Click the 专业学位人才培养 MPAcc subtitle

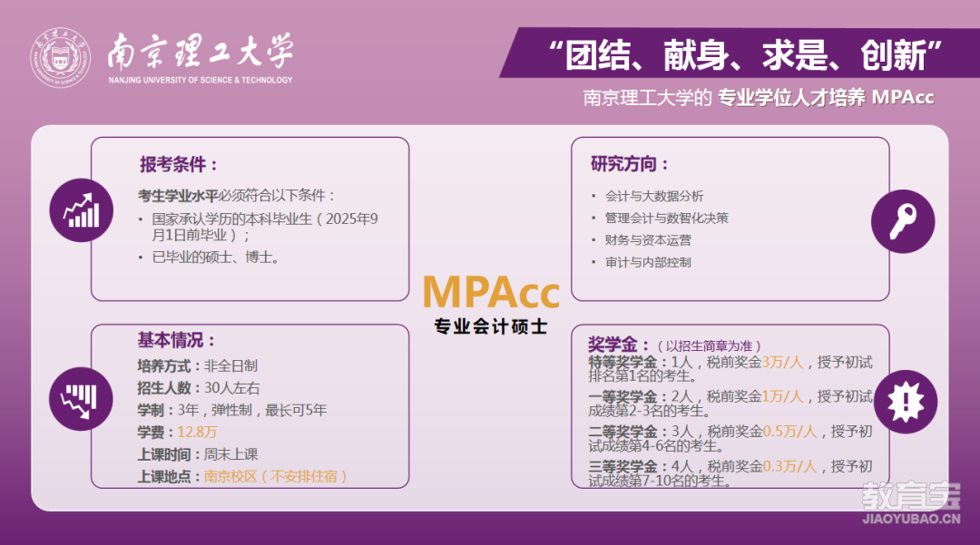[x=826, y=97]
